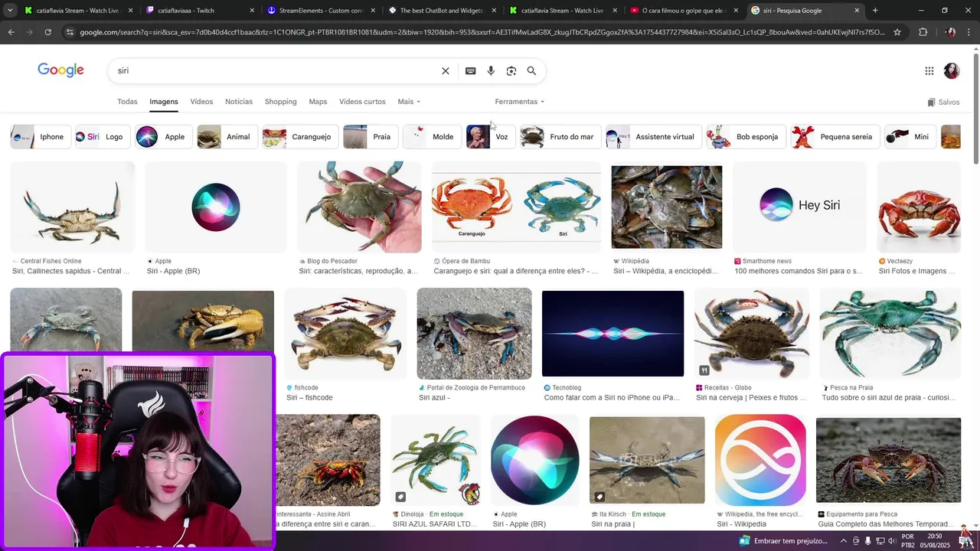The image size is (980, 551).
Task: Switch to The best ChatBot and Widgets tab
Action: (x=442, y=11)
